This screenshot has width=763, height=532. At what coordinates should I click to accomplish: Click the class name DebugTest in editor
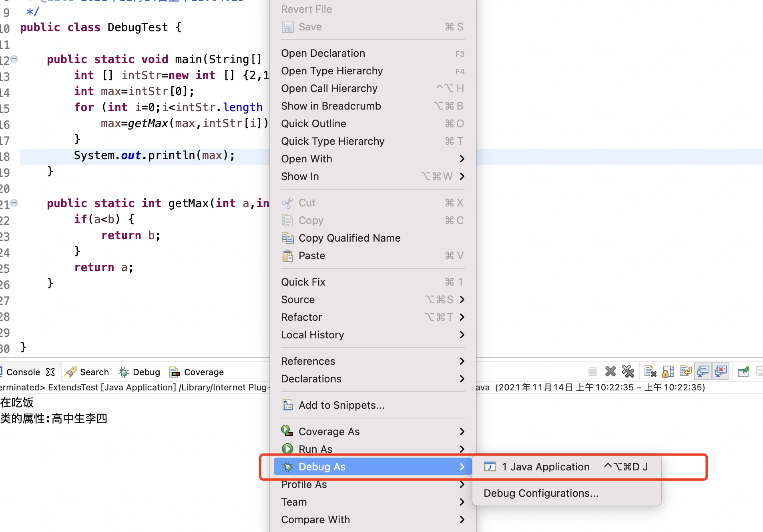(138, 27)
